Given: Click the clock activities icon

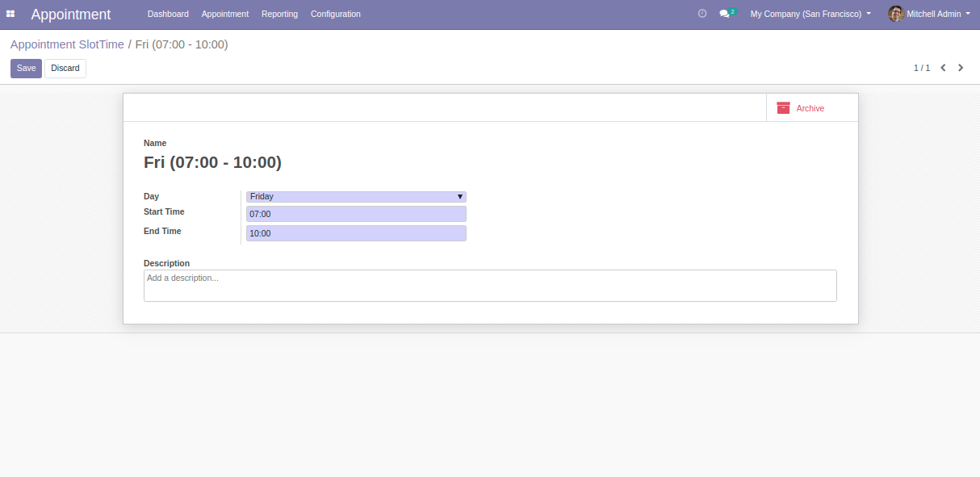Looking at the screenshot, I should pos(702,14).
